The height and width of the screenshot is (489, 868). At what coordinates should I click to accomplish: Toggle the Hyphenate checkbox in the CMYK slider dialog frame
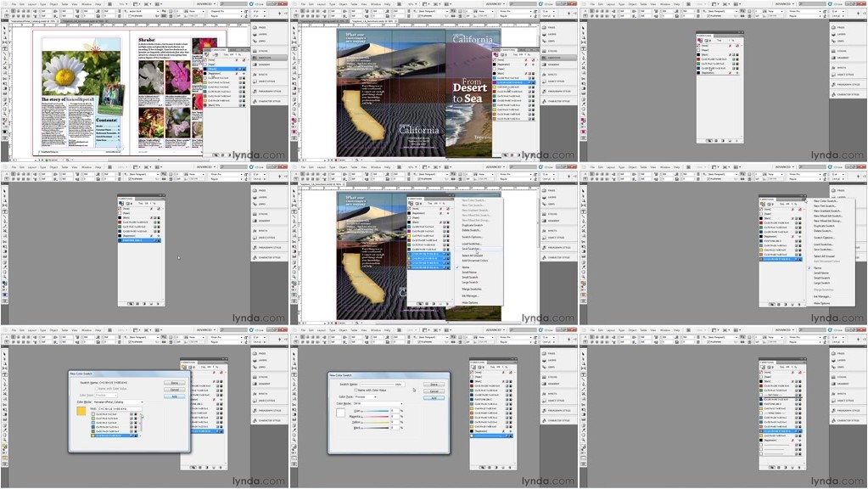[x=419, y=342]
